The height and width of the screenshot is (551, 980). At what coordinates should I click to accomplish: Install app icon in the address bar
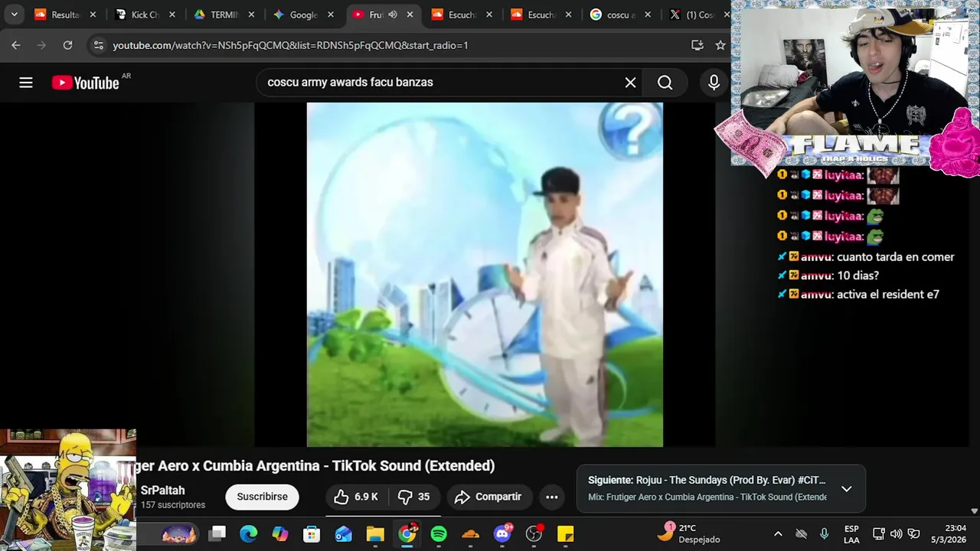697,45
